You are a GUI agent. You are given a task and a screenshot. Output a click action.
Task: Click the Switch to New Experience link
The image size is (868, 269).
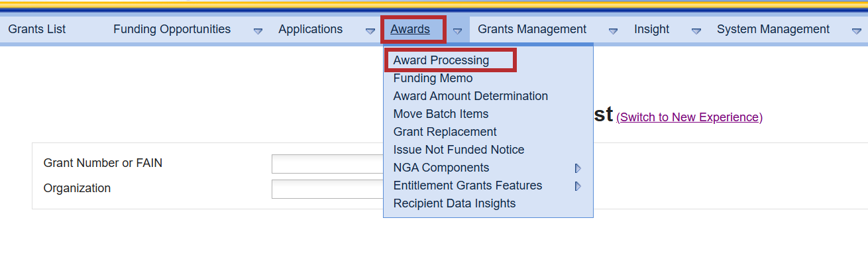coord(689,117)
